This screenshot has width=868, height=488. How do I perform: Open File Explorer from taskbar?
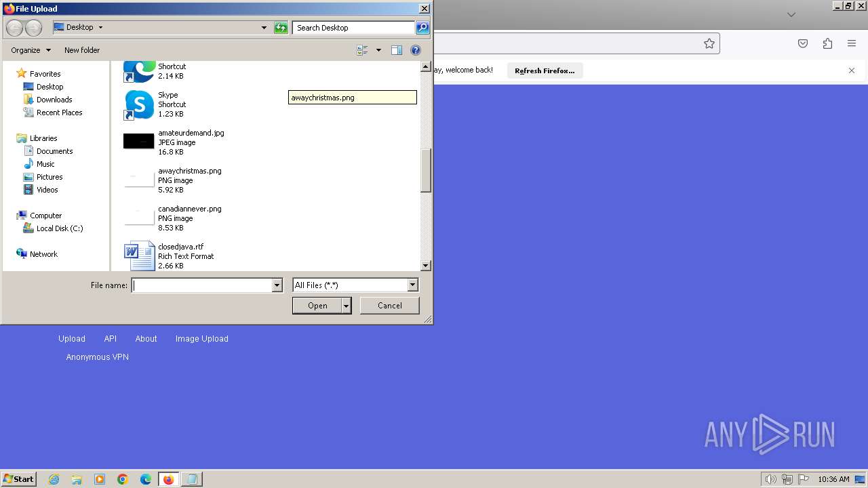[x=77, y=479]
